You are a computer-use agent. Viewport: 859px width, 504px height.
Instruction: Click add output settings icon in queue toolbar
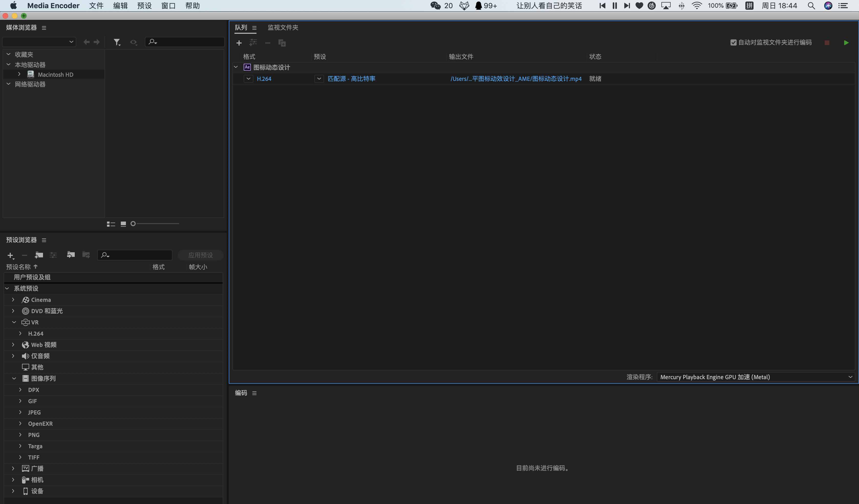pyautogui.click(x=253, y=42)
